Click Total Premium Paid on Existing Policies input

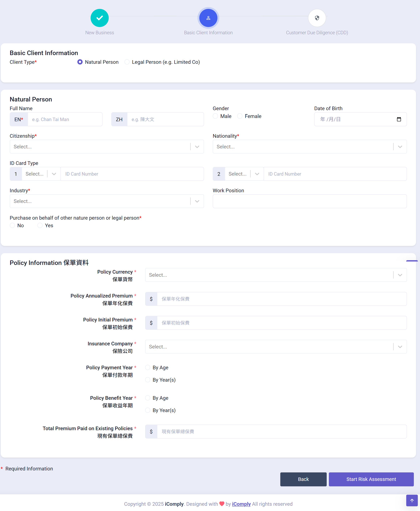(282, 431)
